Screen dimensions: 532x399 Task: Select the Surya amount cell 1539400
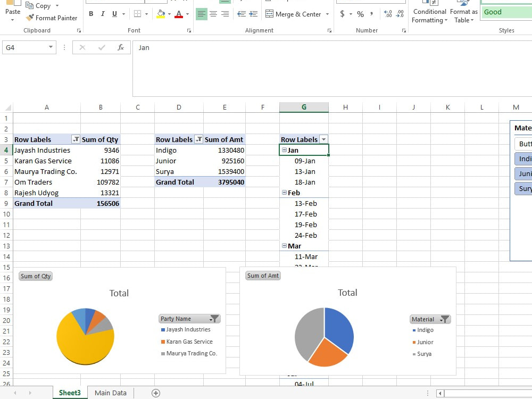tap(225, 172)
